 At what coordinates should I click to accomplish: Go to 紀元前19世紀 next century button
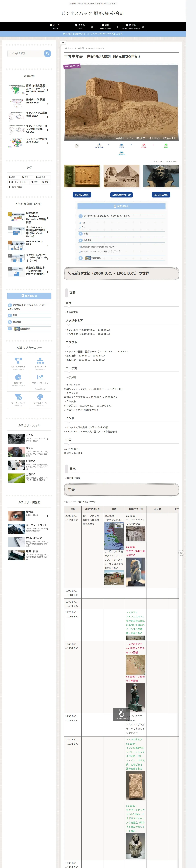point(161,195)
